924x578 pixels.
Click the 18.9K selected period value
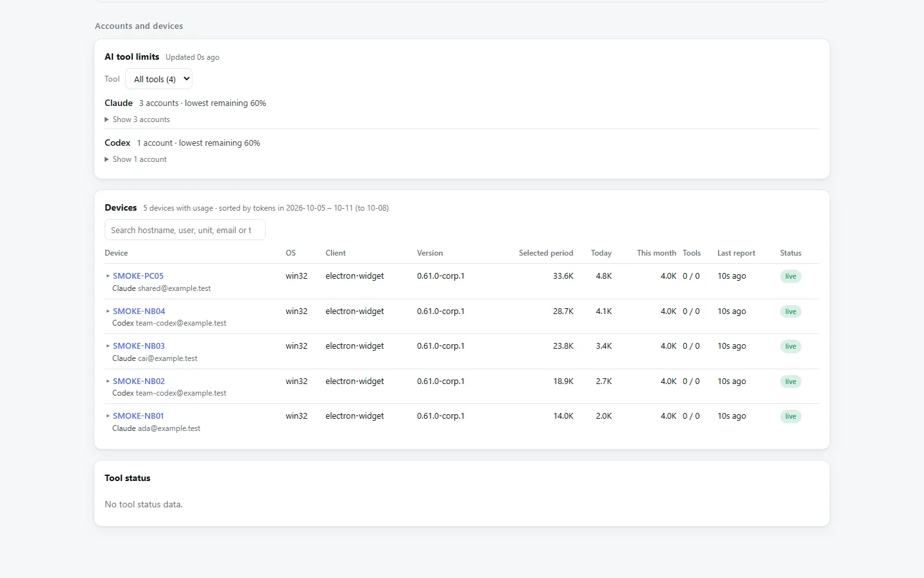click(x=563, y=381)
